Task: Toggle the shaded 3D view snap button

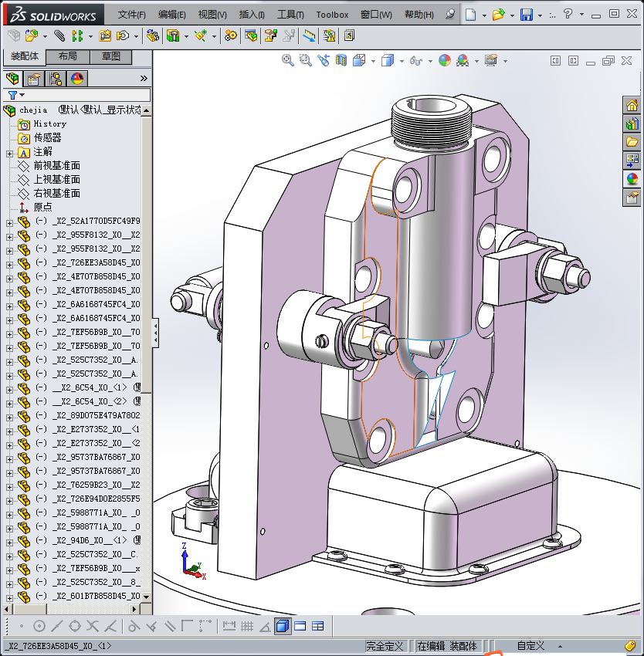Action: point(283,626)
